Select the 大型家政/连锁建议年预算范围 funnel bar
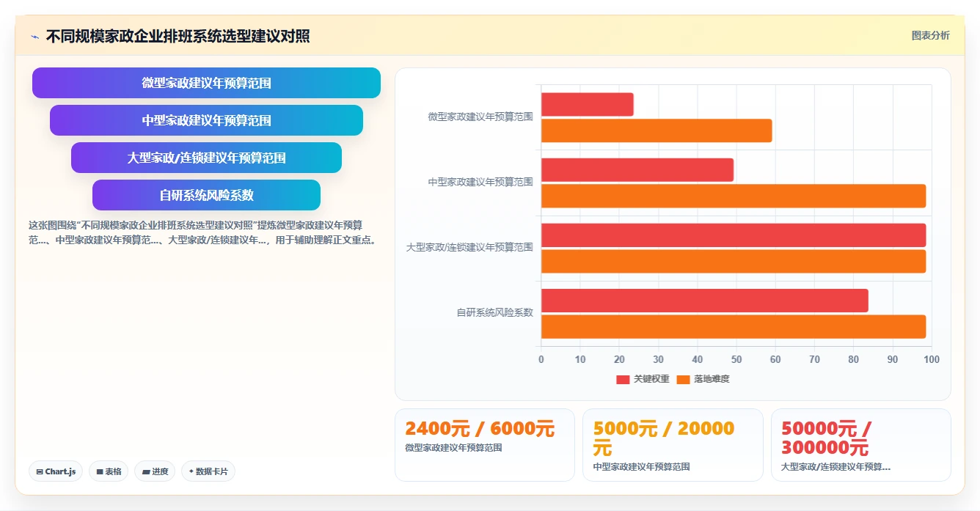This screenshot has height=511, width=980. pyautogui.click(x=206, y=158)
